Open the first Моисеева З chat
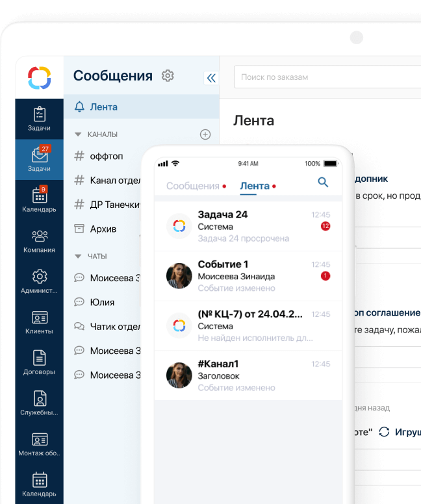Image resolution: width=421 pixels, height=504 pixels. click(107, 278)
